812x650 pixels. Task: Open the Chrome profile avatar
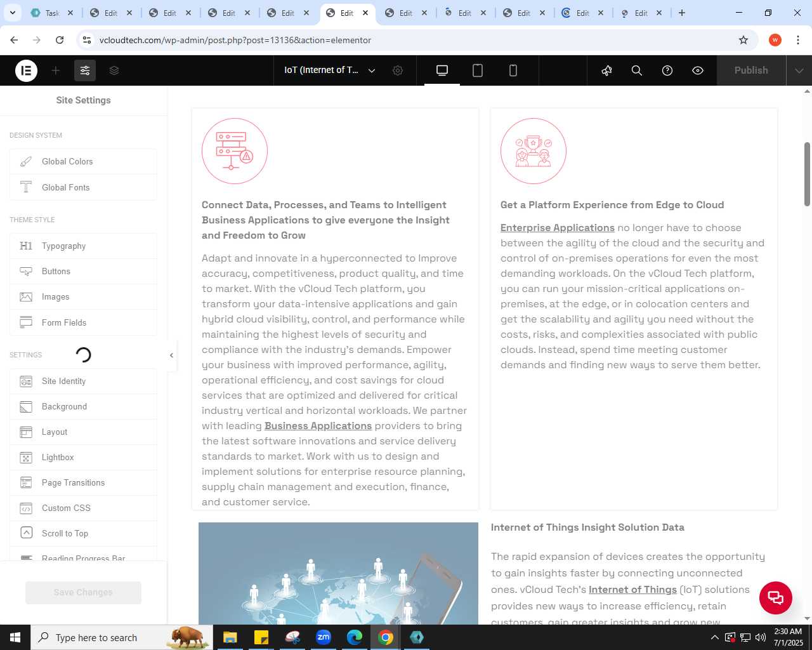[775, 40]
